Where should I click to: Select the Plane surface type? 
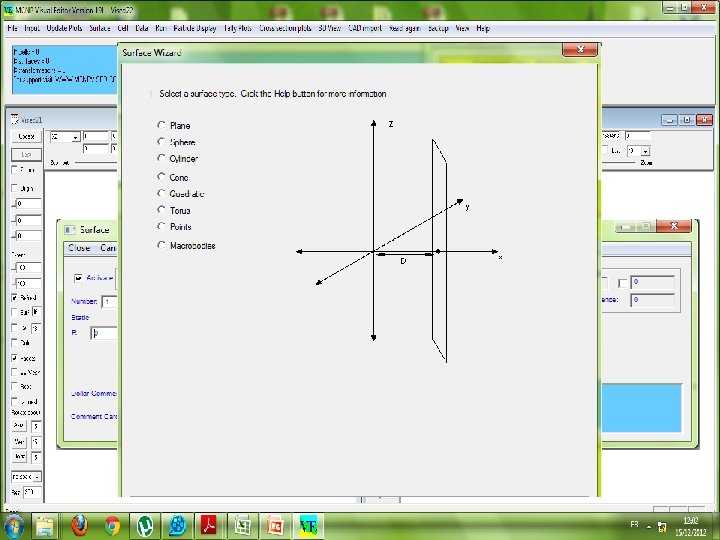click(x=161, y=125)
